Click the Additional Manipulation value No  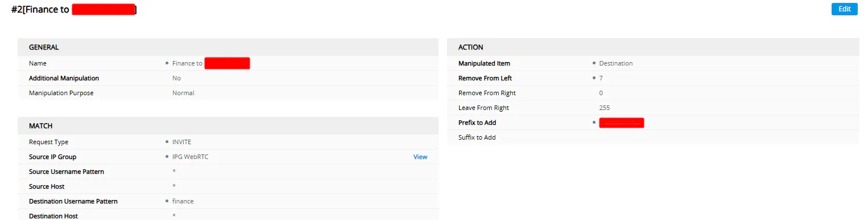tap(176, 78)
